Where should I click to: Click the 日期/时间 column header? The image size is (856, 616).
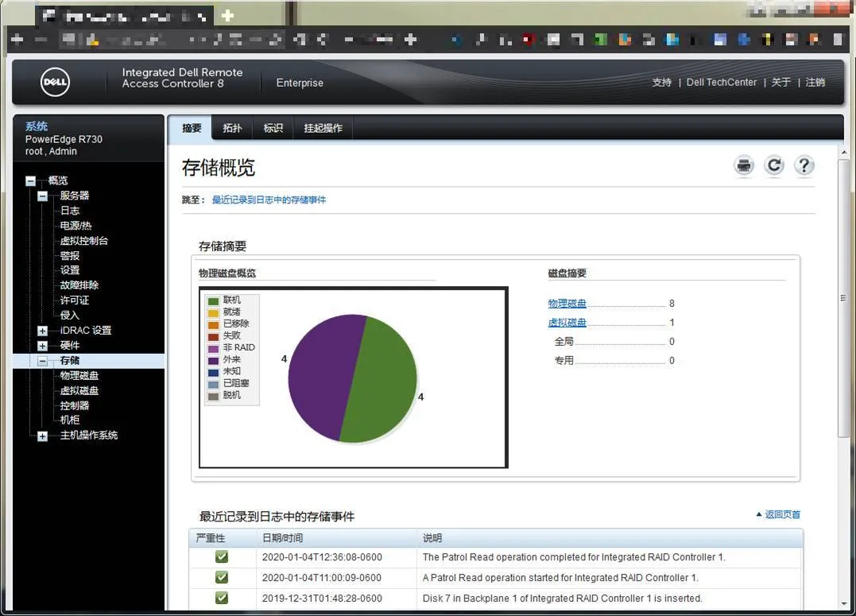coord(282,538)
